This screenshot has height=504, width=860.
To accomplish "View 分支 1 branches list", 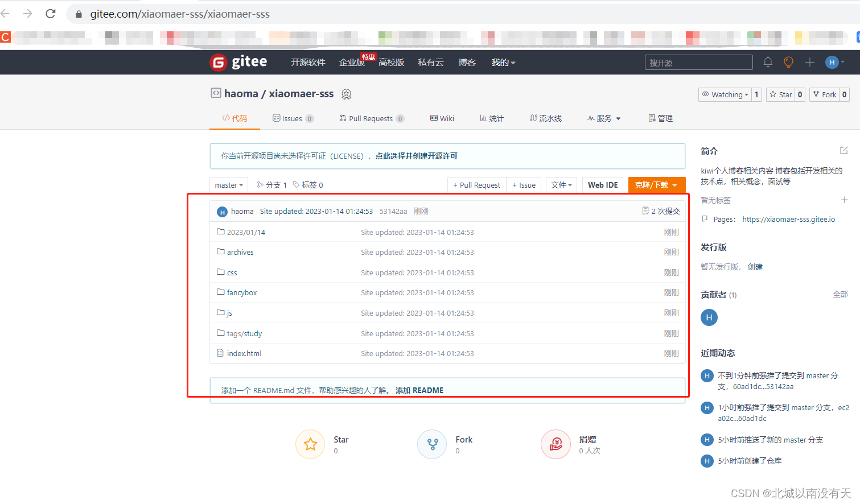I will coord(271,185).
